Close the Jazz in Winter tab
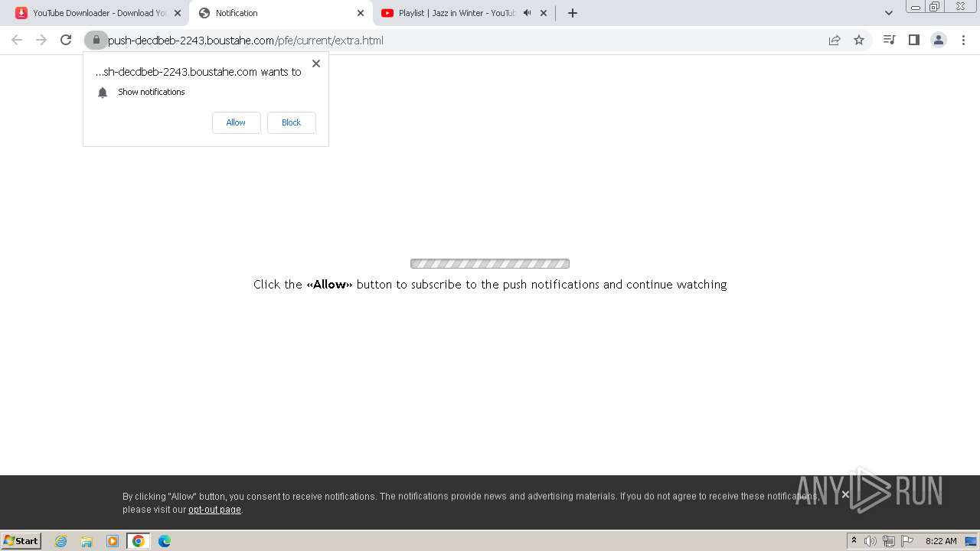Image resolution: width=980 pixels, height=551 pixels. pos(544,13)
